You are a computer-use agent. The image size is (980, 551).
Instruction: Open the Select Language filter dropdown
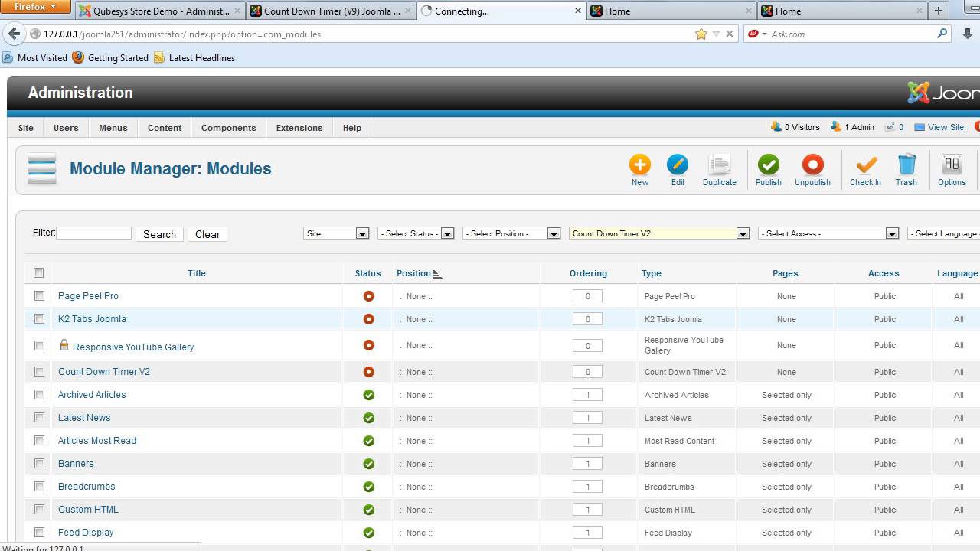[943, 233]
